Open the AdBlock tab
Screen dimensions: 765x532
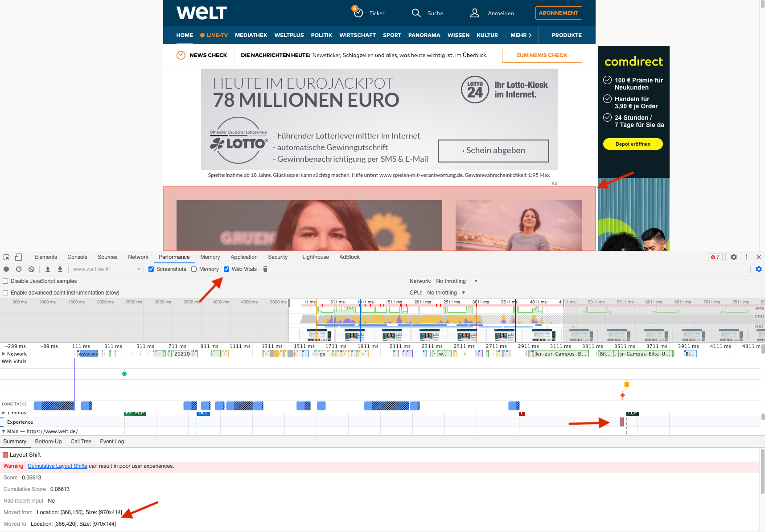coord(350,257)
